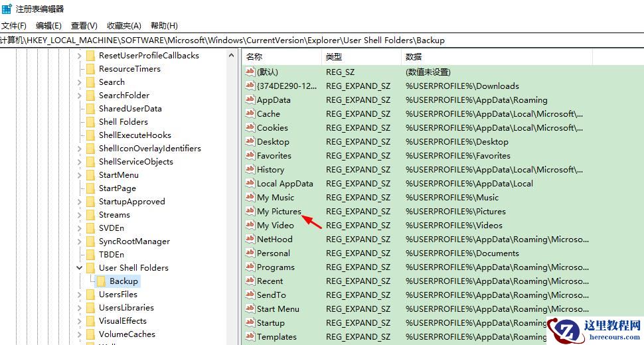The width and height of the screenshot is (644, 345).
Task: Select the VisualEffects tree key
Action: tap(122, 321)
